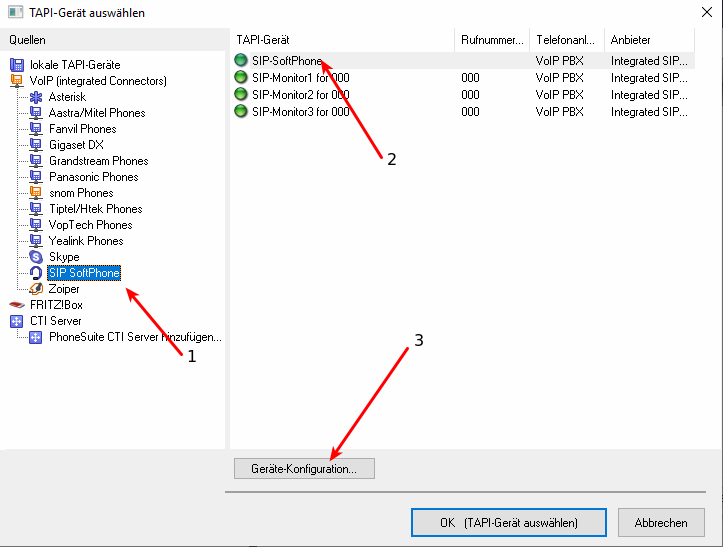
Task: Click the Zoiper icon in tree
Action: point(37,289)
